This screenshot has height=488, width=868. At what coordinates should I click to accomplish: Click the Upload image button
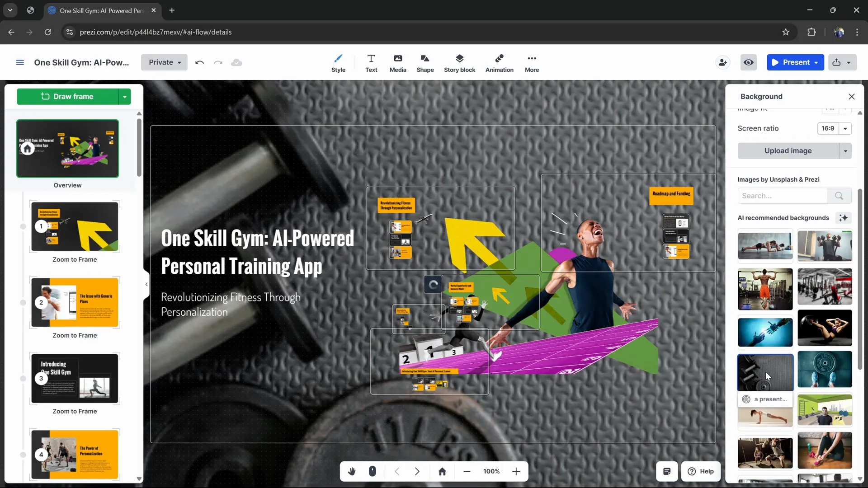pyautogui.click(x=788, y=151)
